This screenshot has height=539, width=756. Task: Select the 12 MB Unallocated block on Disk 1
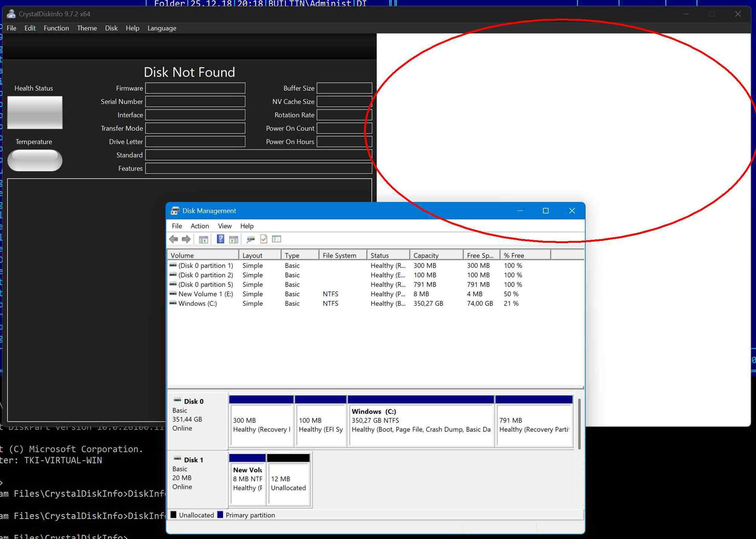tap(288, 483)
